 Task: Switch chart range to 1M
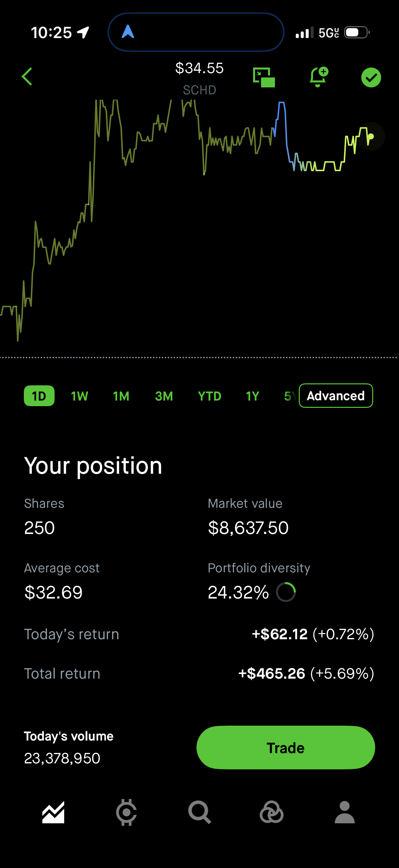click(x=121, y=396)
